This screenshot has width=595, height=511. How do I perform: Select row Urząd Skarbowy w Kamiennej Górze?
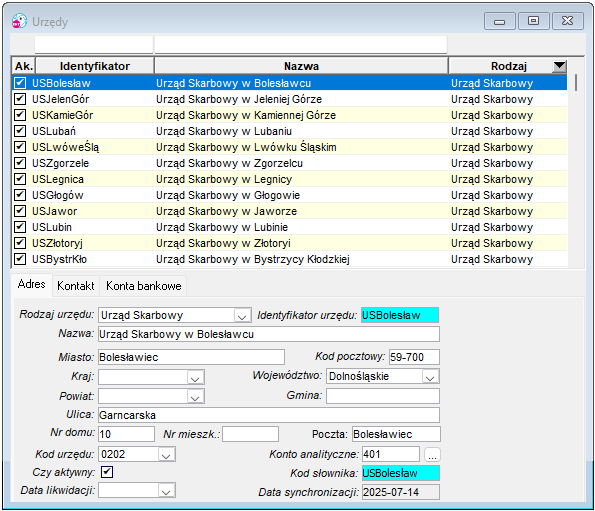coord(290,115)
